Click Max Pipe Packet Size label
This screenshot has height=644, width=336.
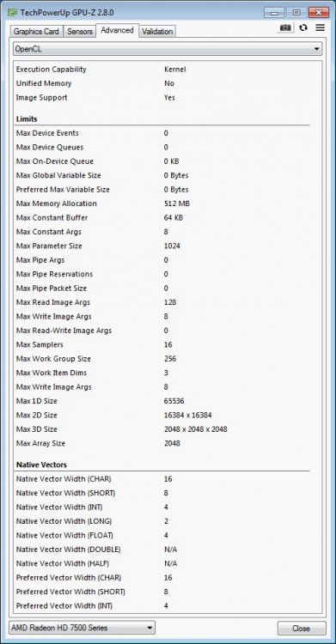52,289
